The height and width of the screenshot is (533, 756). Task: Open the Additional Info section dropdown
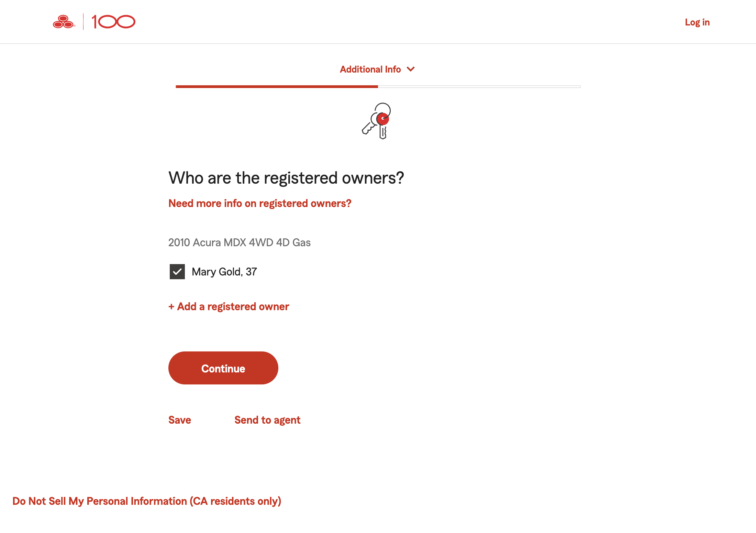370,69
